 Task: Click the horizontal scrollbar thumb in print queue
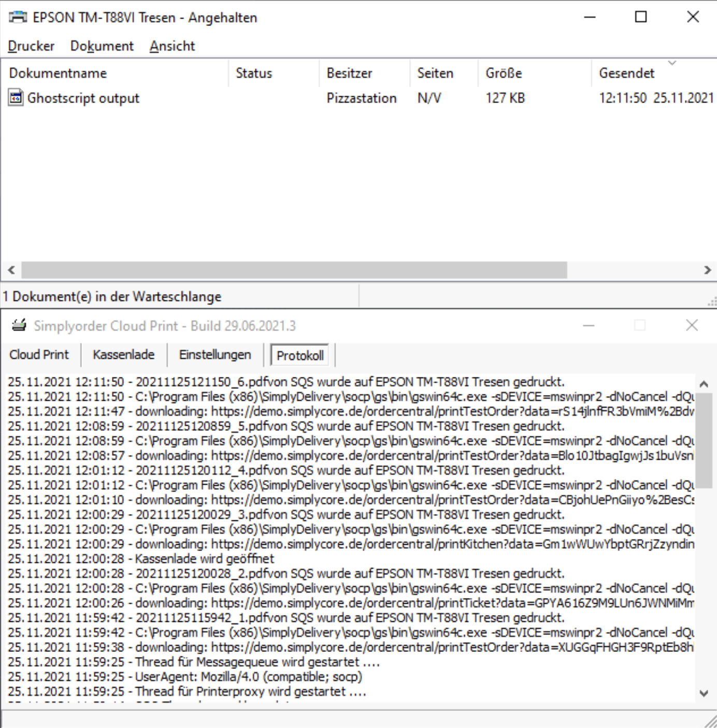tap(294, 270)
